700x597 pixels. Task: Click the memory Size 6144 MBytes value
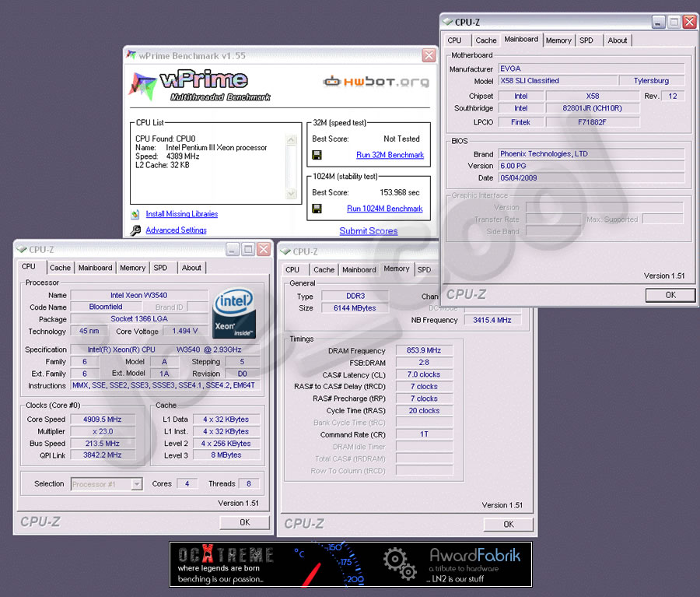point(355,308)
